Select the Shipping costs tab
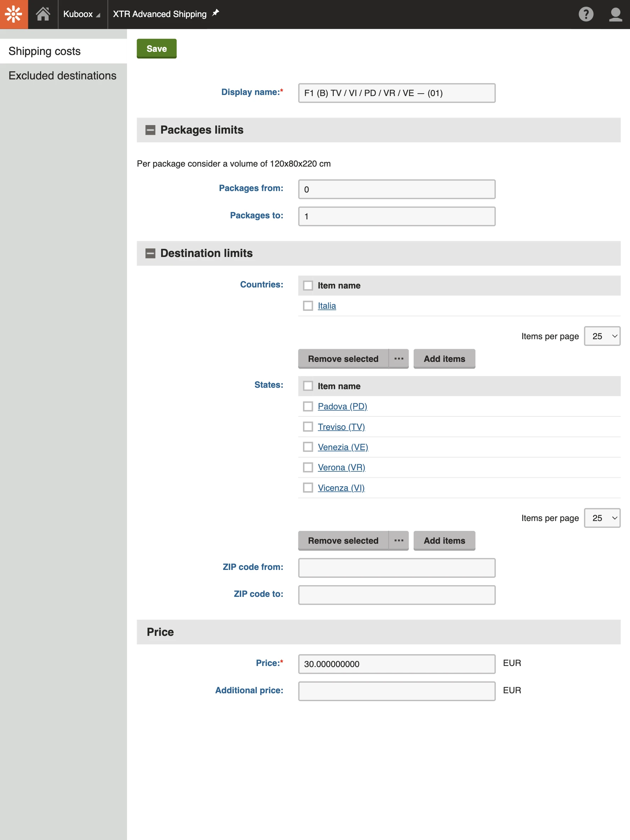 44,51
